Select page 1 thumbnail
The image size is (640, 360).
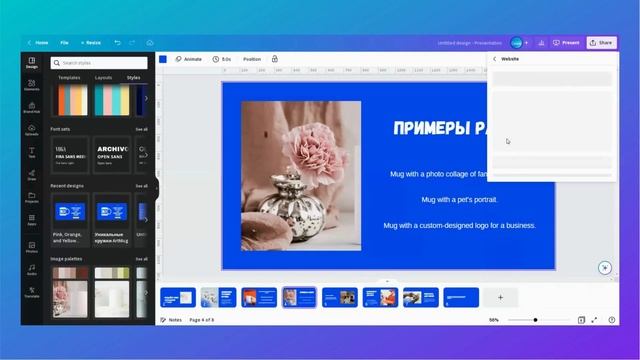(178, 297)
